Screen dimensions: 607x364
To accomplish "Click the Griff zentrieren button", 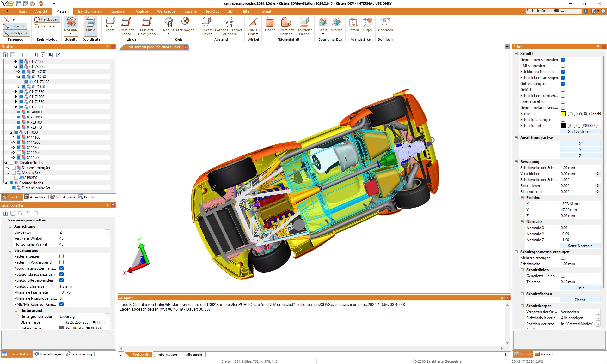I will click(580, 132).
